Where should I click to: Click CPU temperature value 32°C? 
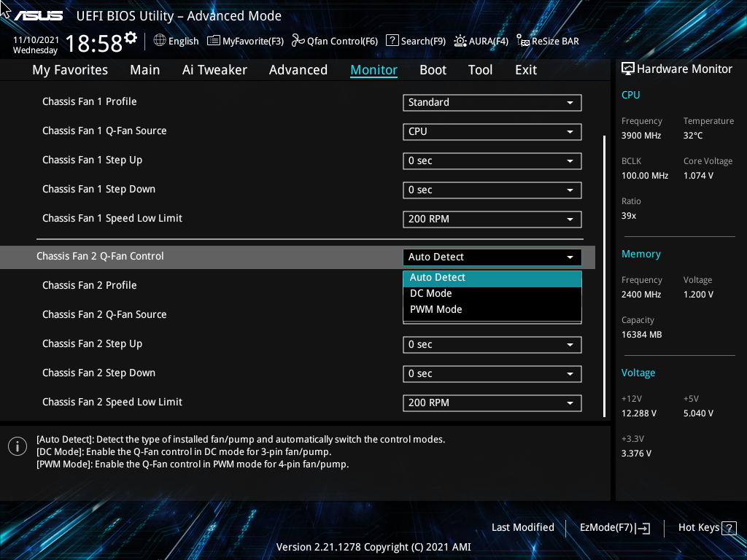693,136
